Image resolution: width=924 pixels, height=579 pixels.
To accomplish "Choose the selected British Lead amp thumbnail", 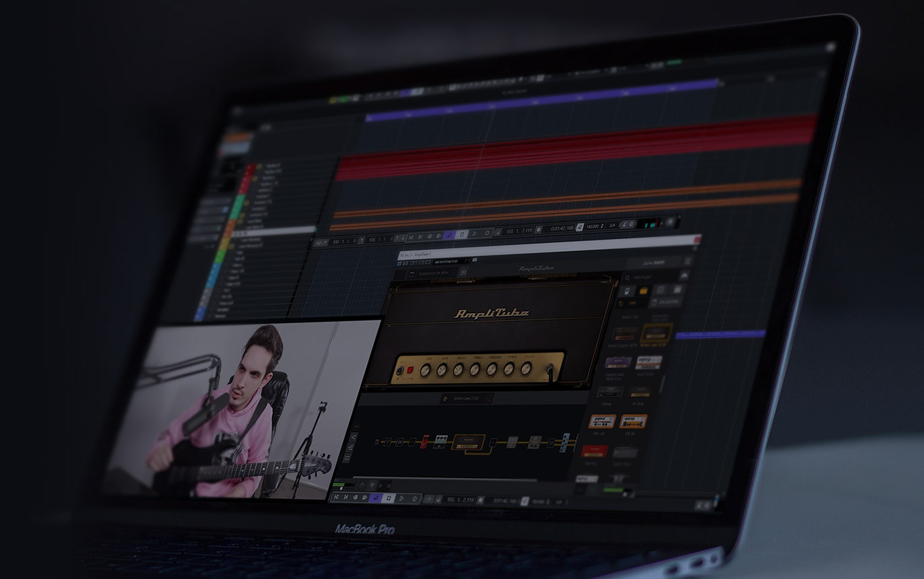I will 657,333.
